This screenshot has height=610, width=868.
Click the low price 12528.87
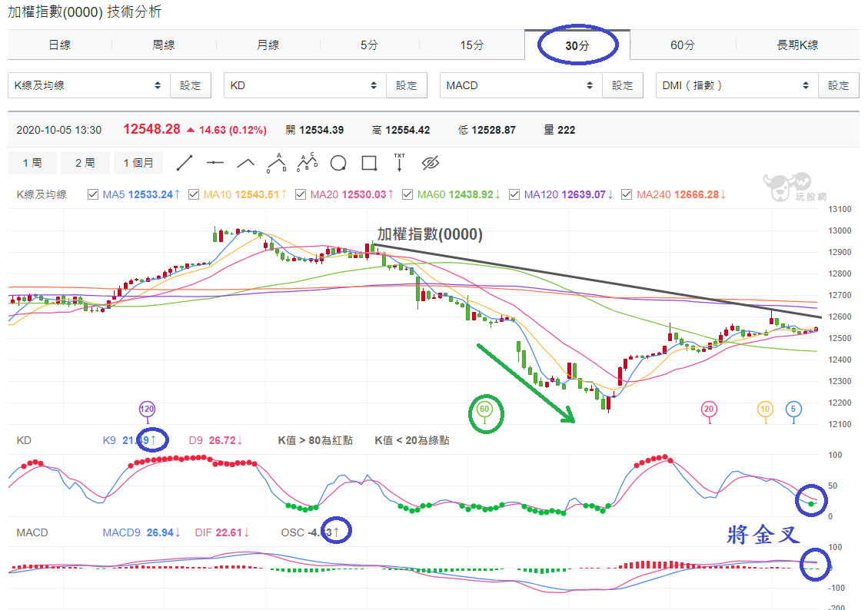[494, 130]
